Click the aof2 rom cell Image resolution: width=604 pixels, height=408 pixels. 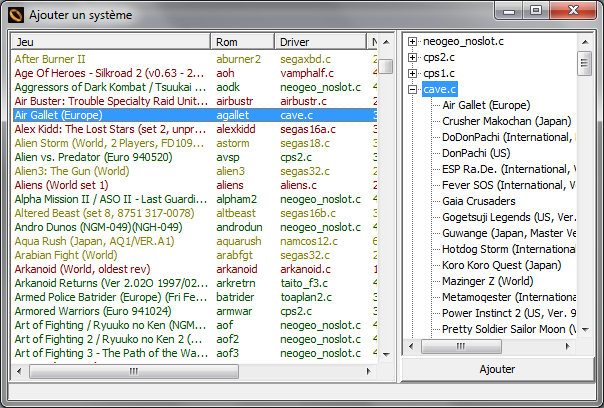coord(228,339)
